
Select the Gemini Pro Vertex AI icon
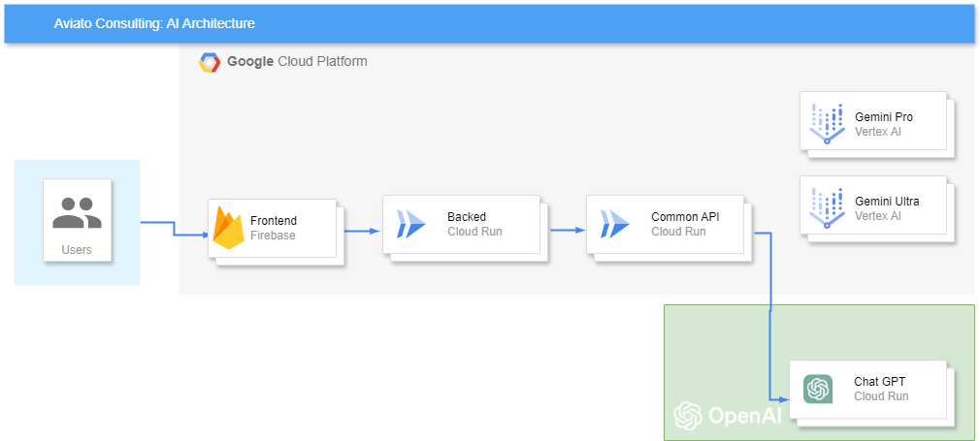(827, 124)
